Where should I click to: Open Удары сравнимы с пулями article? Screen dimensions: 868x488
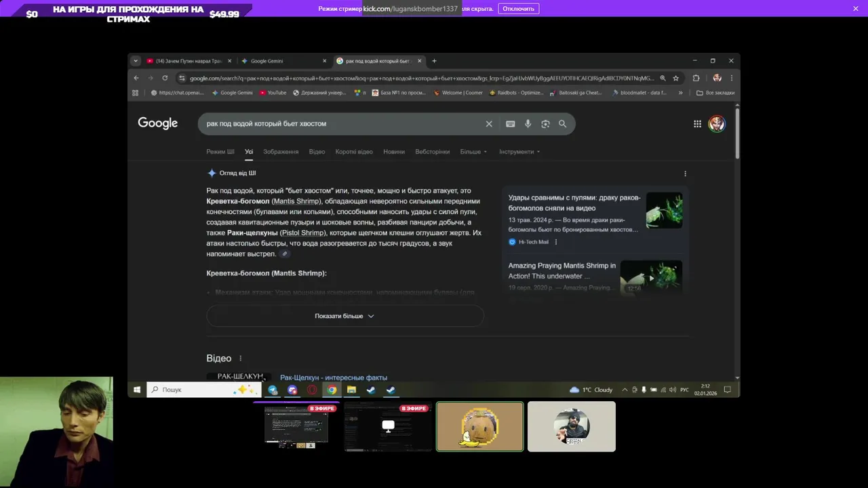[x=574, y=203]
